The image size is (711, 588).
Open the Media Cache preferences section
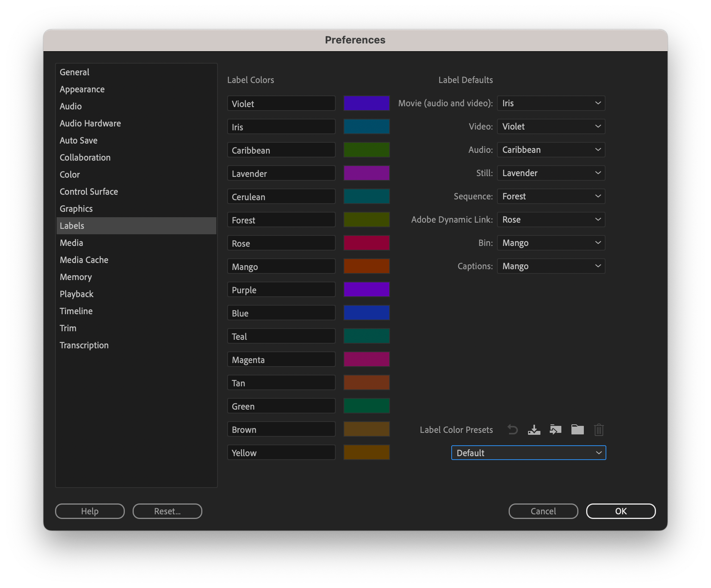84,260
